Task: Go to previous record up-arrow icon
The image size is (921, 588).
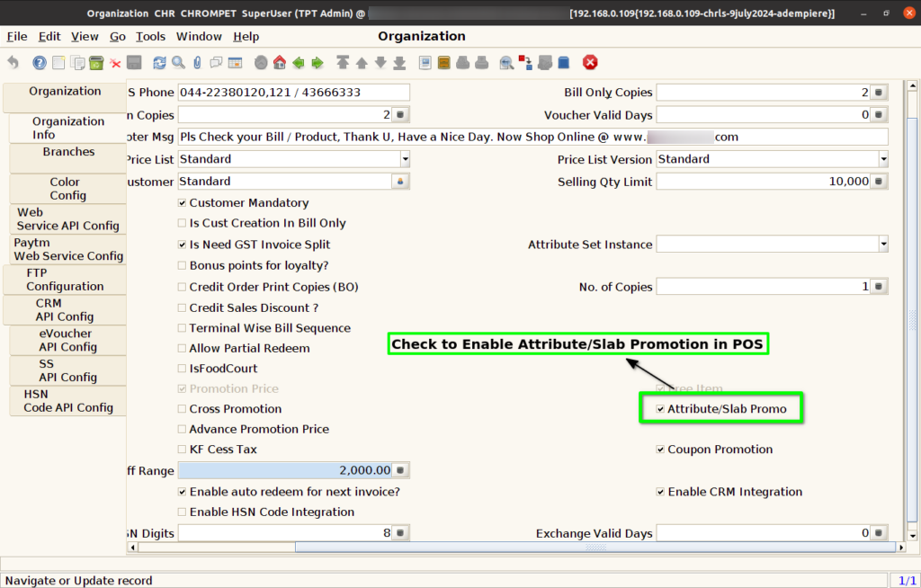Action: tap(362, 62)
